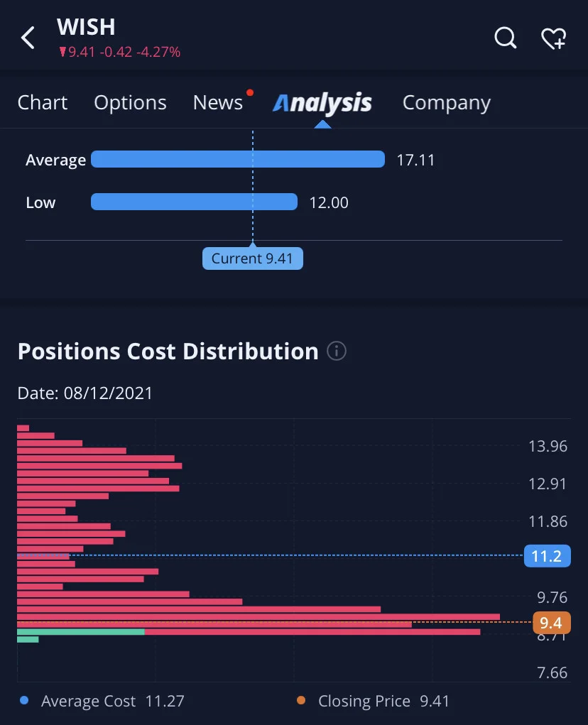Add WISH to watchlist heart icon
588x725 pixels.
pyautogui.click(x=554, y=38)
